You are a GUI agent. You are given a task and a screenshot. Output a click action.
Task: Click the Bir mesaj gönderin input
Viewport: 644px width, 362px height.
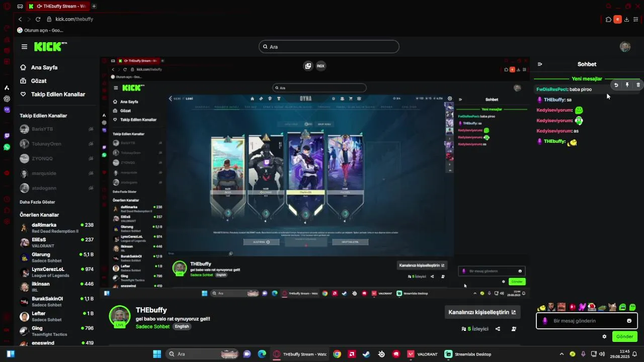click(x=587, y=321)
